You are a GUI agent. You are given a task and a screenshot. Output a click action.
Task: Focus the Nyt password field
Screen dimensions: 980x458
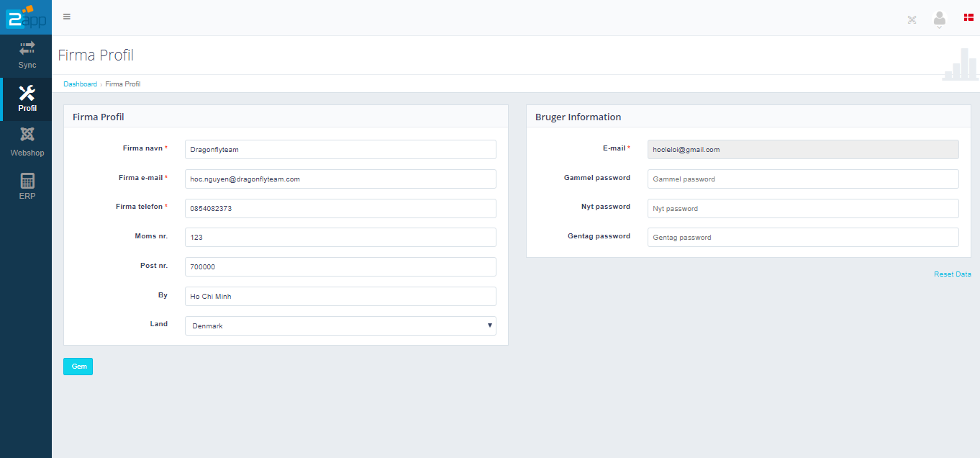[x=803, y=208]
